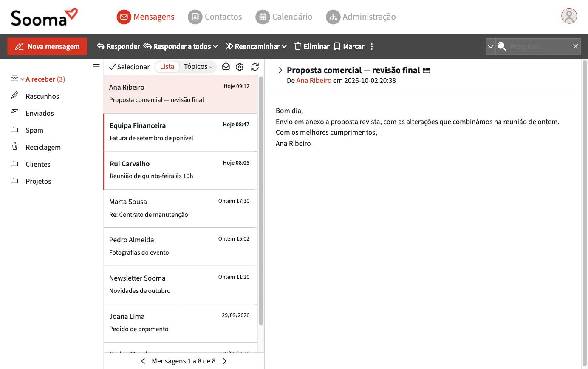Viewport: 588px width, 369px height.
Task: Open the A receber inbox folder
Action: pyautogui.click(x=45, y=79)
